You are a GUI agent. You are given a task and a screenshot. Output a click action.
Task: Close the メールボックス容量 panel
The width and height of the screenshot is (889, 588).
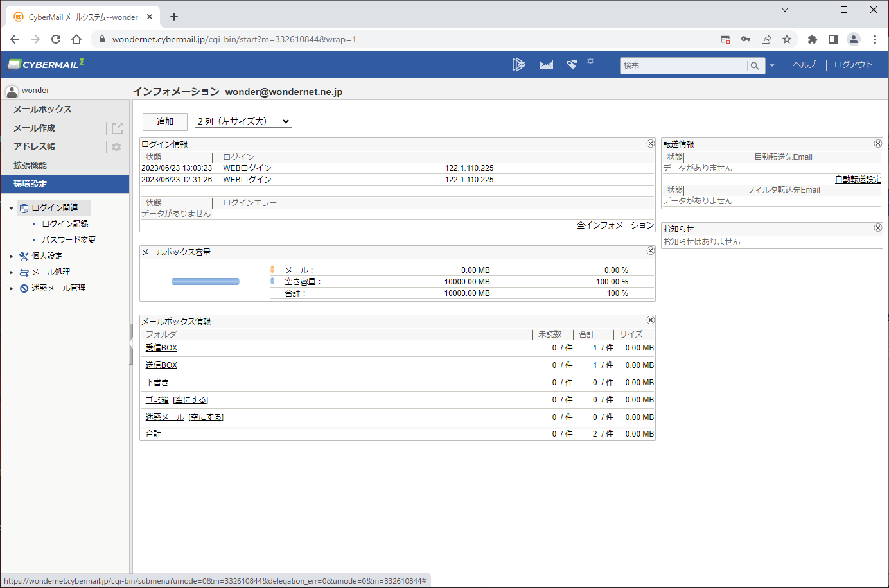pyautogui.click(x=651, y=251)
